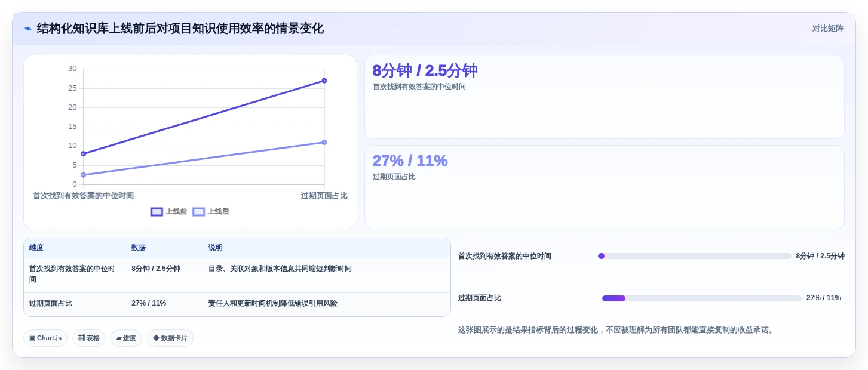Select the 上线前 data point at 27
This screenshot has width=868, height=370.
(324, 81)
